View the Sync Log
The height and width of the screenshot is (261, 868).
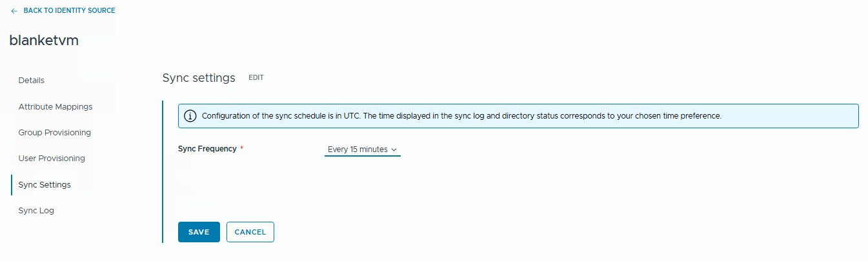pos(36,211)
